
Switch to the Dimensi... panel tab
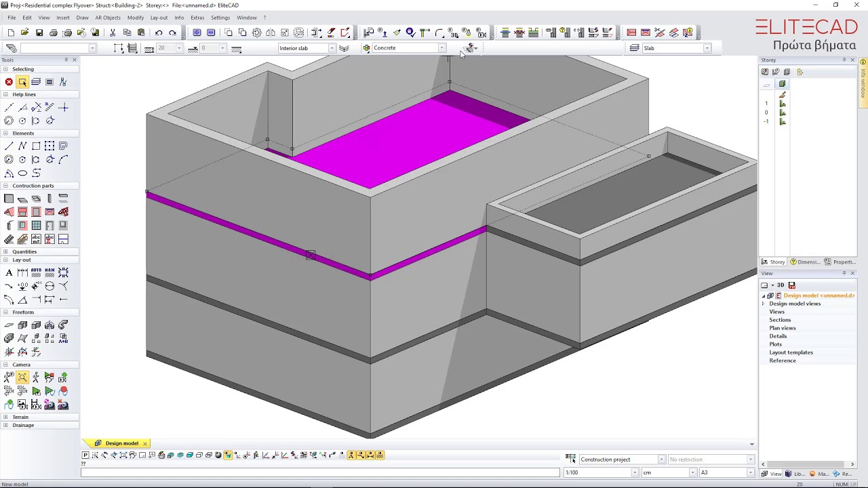[804, 262]
